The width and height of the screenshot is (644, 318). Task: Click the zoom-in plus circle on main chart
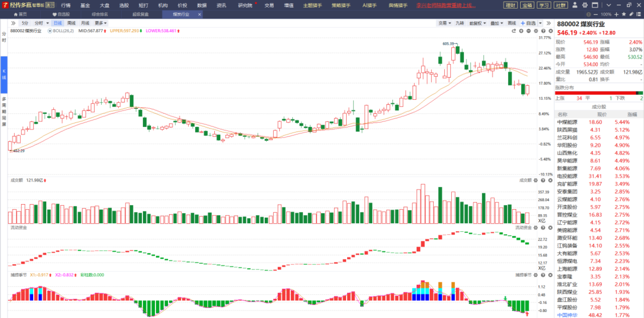click(522, 31)
